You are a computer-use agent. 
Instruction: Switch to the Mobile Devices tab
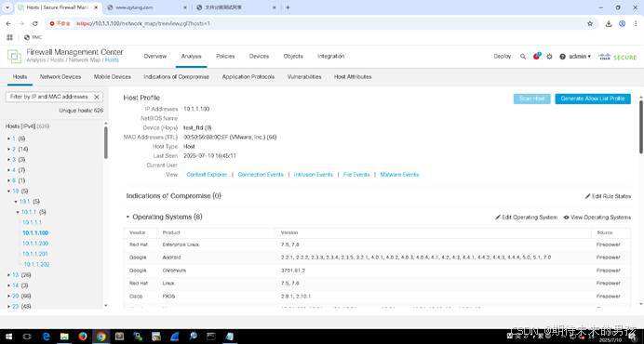(x=112, y=77)
